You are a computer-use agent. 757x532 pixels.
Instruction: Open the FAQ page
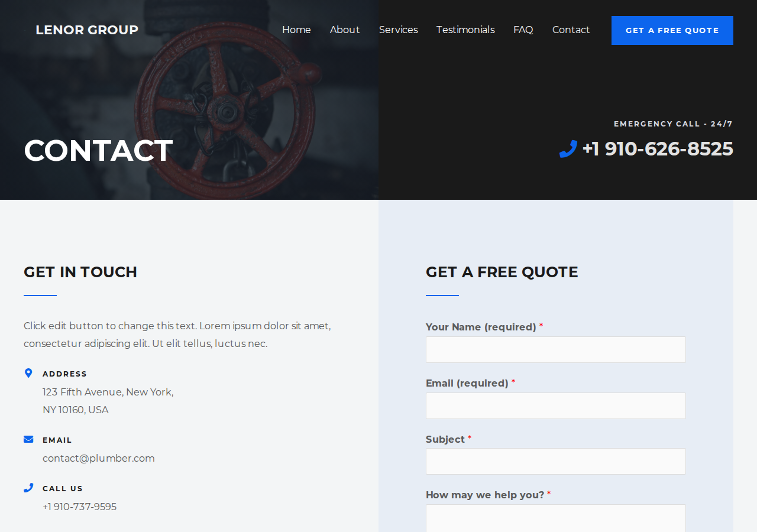click(523, 30)
